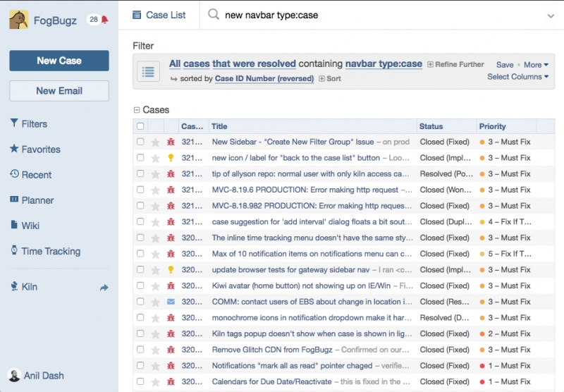
Task: Click the FogBugz kiwi avatar home icon
Action: pos(19,20)
